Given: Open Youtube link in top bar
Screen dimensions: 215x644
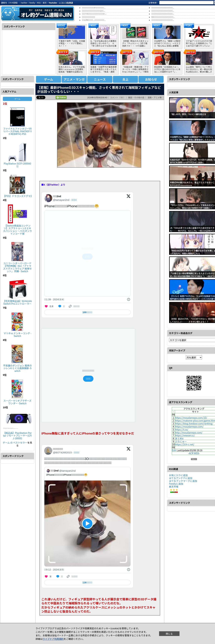Looking at the screenshot, I should [x=53, y=3].
